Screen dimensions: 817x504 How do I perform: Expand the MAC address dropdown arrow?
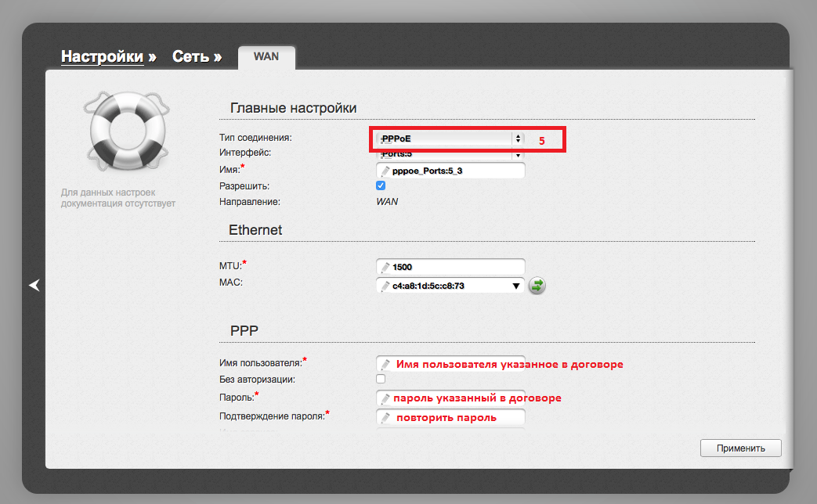516,286
